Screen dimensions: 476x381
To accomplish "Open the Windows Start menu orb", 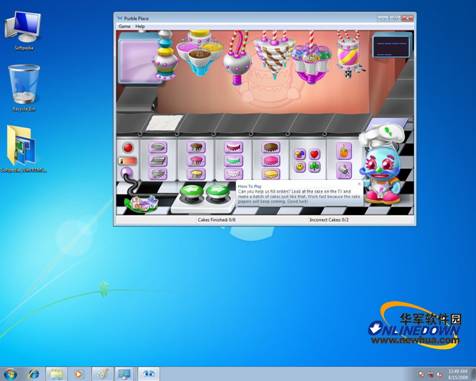I will click(10, 374).
